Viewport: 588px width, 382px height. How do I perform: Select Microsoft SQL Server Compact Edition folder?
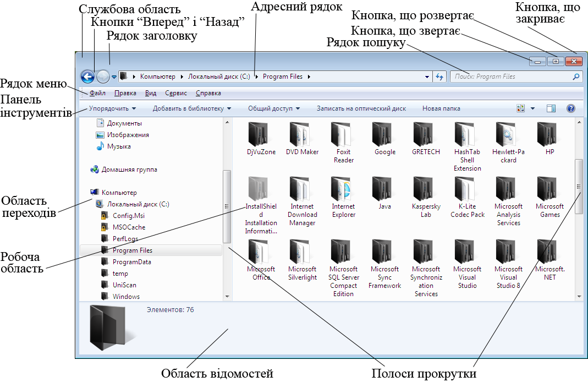coord(343,268)
